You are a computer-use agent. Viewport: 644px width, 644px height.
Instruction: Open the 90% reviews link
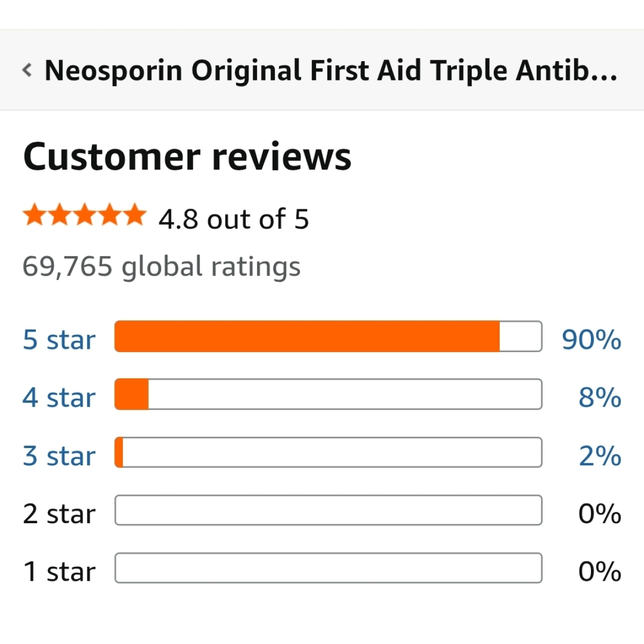591,340
